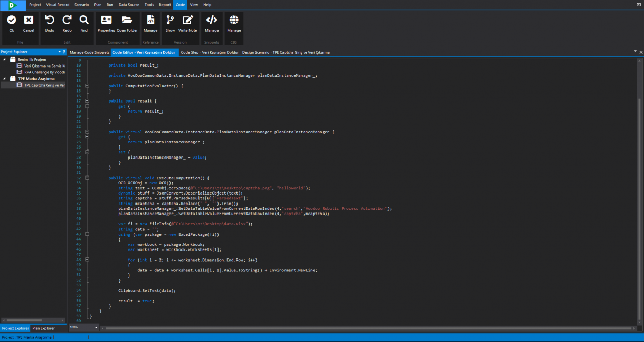Open component Properties
The image size is (644, 342).
pyautogui.click(x=106, y=21)
